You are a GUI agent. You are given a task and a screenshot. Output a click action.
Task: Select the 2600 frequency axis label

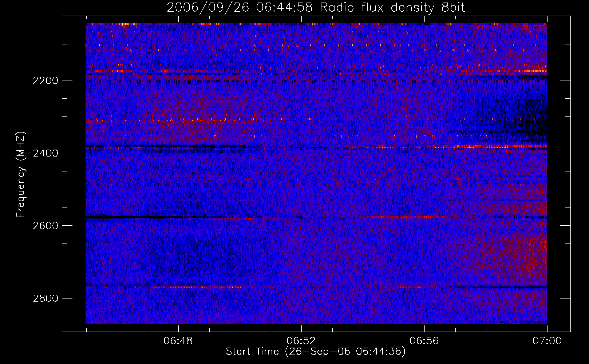pos(46,226)
